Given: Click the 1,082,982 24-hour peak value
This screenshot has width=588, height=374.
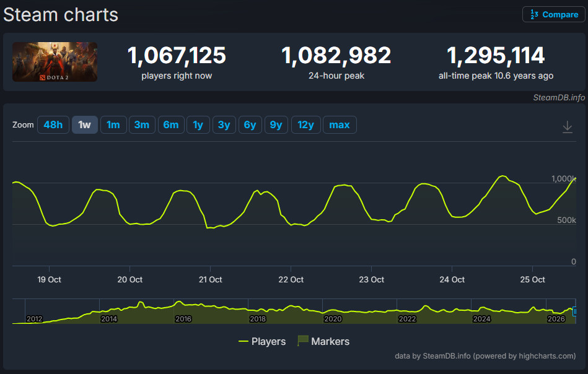Looking at the screenshot, I should [336, 56].
